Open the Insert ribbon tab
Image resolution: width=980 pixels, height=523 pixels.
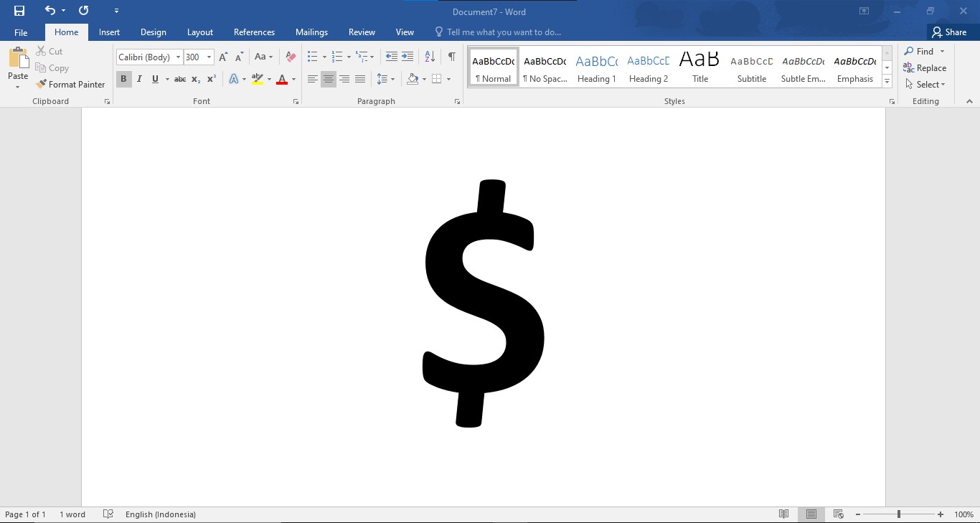[x=109, y=32]
